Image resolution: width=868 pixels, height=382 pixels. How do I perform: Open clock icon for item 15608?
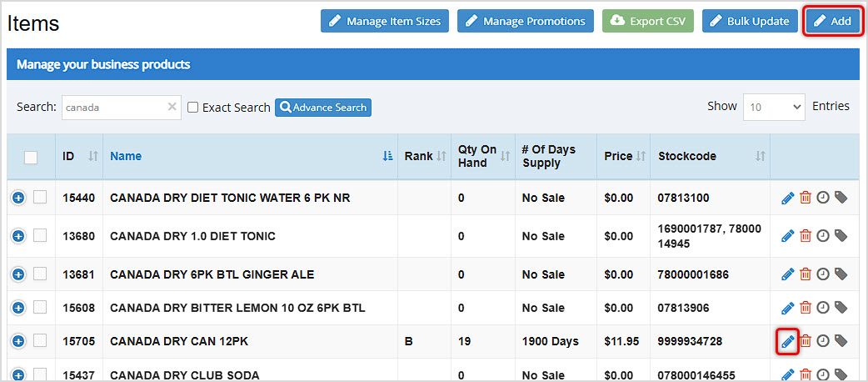823,308
